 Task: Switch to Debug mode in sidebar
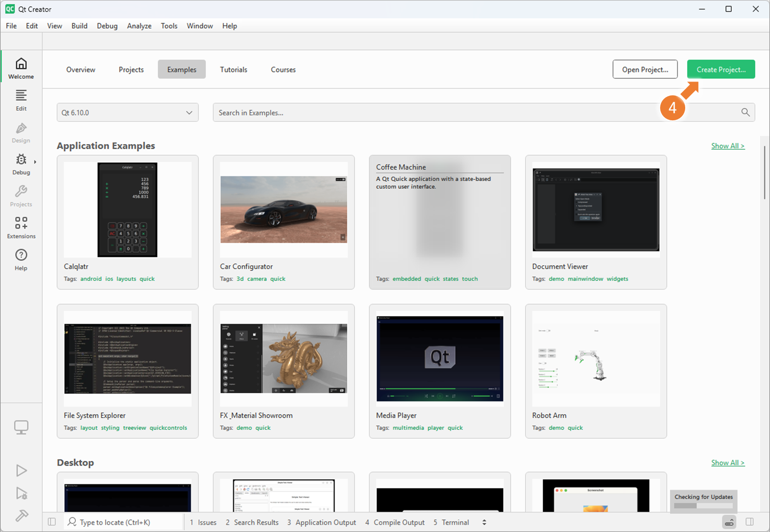point(21,164)
